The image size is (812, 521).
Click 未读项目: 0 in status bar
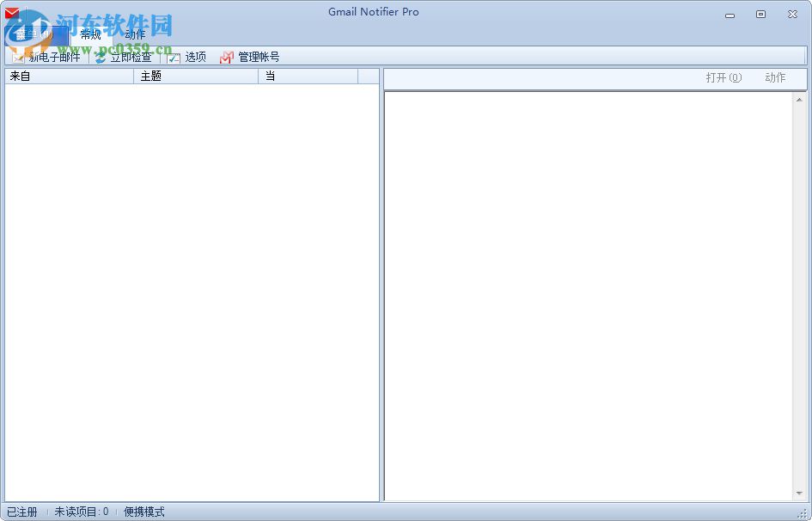click(82, 512)
